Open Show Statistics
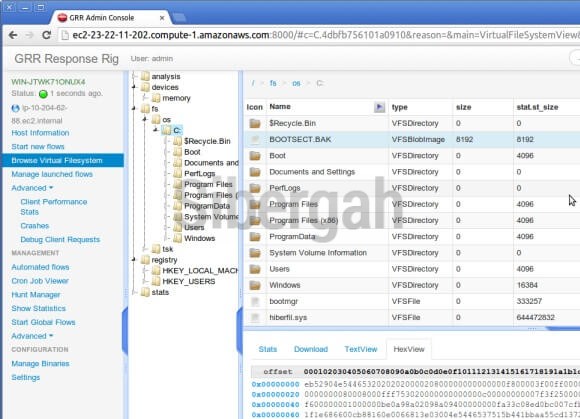This screenshot has width=580, height=419. point(38,308)
